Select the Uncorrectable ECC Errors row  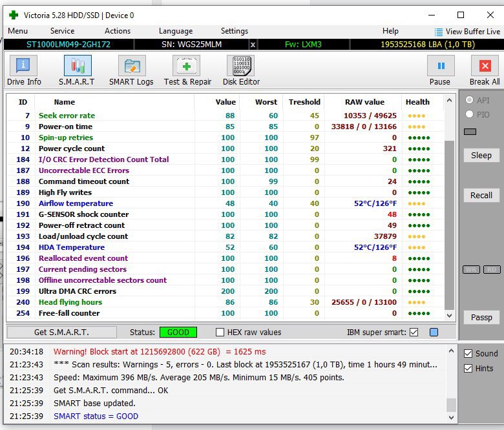tap(226, 170)
